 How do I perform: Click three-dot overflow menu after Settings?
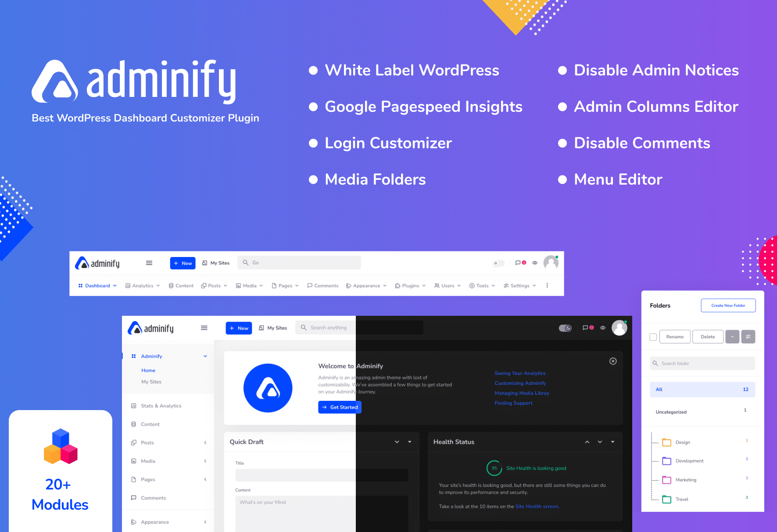pos(547,286)
